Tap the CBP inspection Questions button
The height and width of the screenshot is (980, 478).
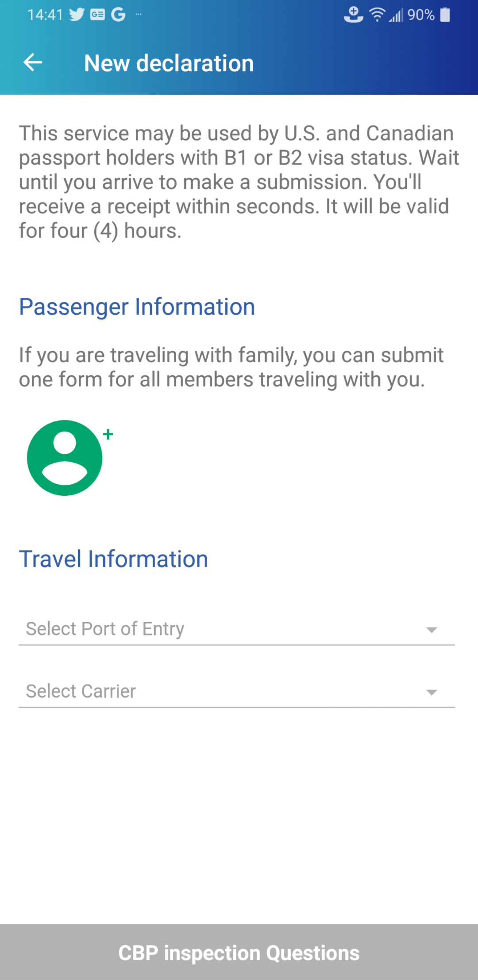tap(239, 953)
